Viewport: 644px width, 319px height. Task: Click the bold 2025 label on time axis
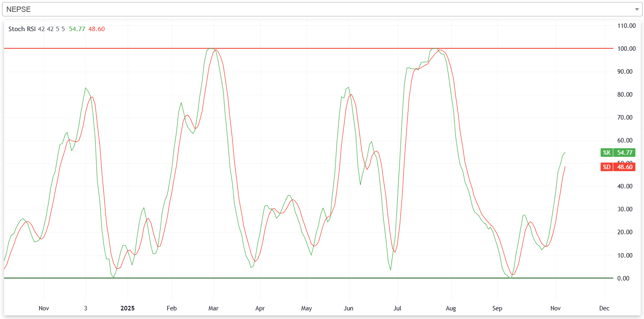coord(127,308)
